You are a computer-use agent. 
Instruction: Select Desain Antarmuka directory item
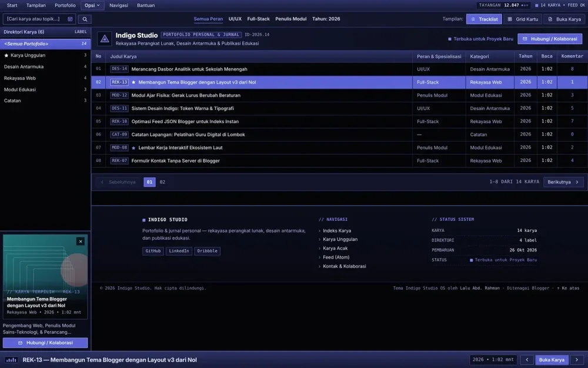[45, 67]
